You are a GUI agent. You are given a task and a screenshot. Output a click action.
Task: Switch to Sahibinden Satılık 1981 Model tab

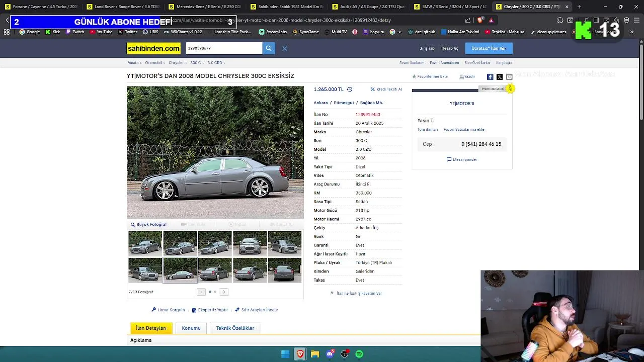click(287, 7)
